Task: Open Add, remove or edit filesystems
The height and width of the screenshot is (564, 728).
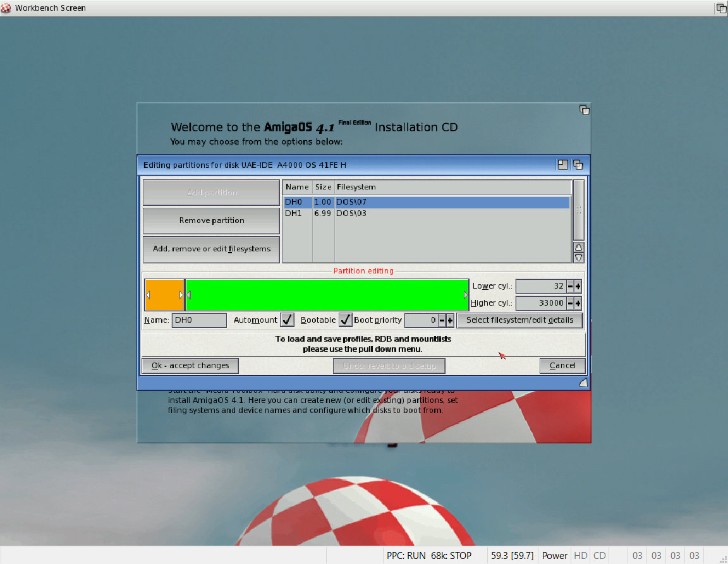Action: pos(211,249)
